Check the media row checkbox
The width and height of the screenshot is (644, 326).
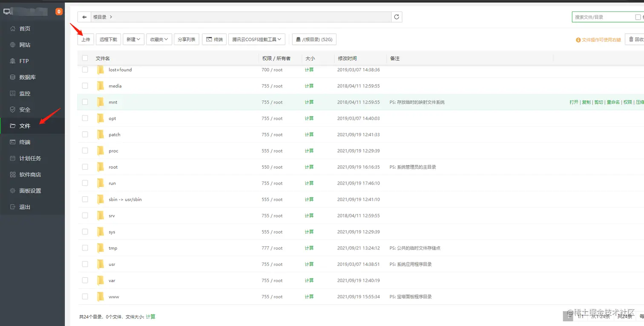point(85,86)
